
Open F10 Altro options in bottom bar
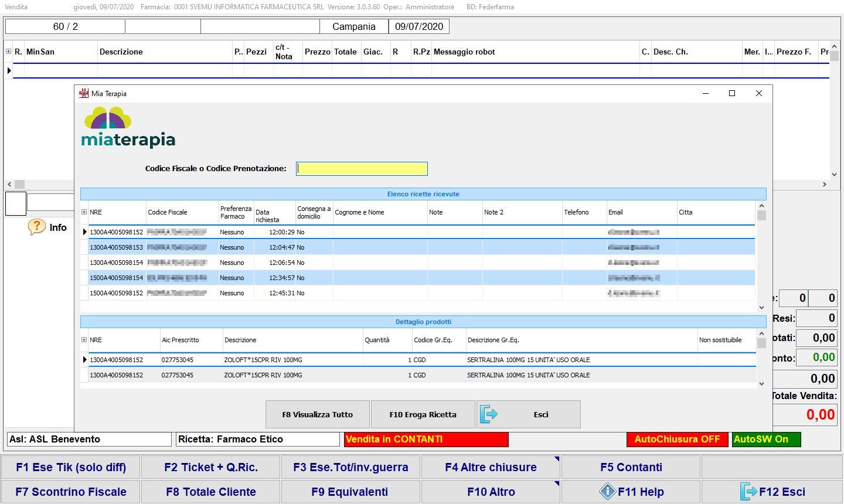491,492
